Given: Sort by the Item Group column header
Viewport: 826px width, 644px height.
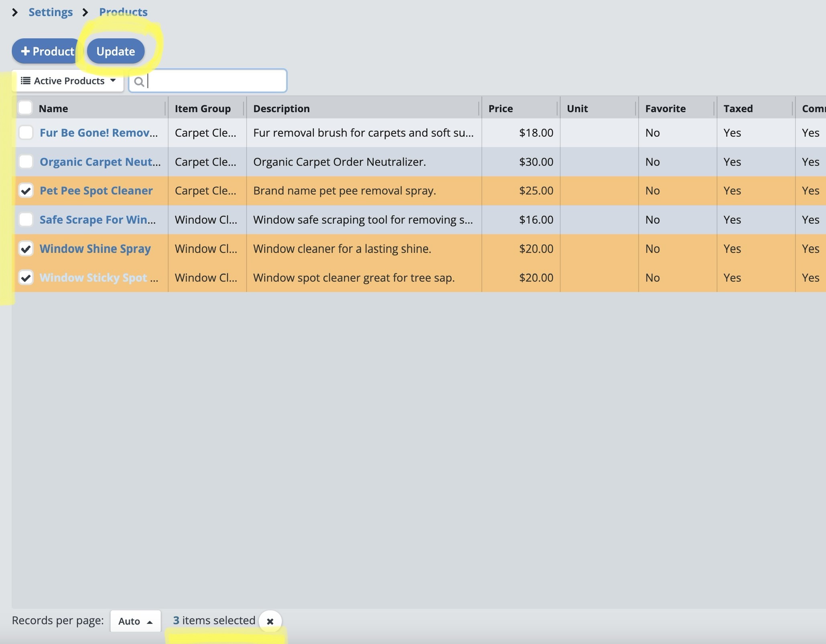Looking at the screenshot, I should (203, 108).
